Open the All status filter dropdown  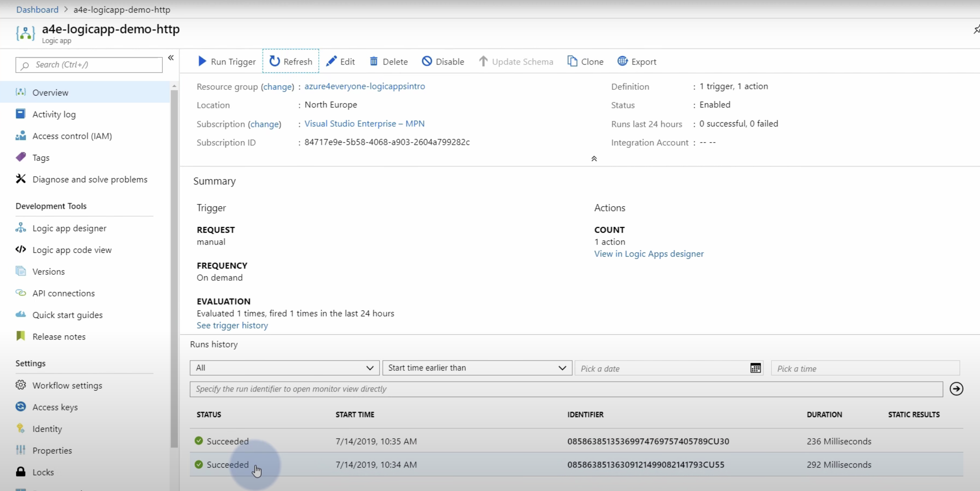point(284,367)
